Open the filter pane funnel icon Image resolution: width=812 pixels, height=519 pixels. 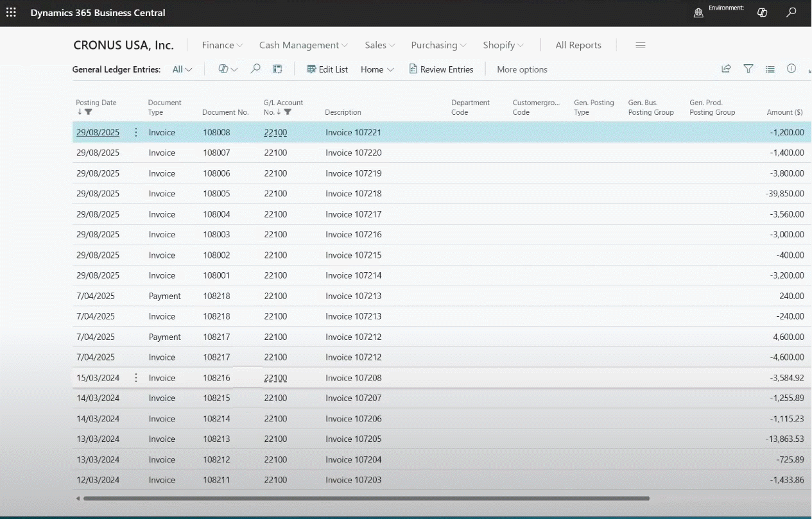click(x=748, y=69)
